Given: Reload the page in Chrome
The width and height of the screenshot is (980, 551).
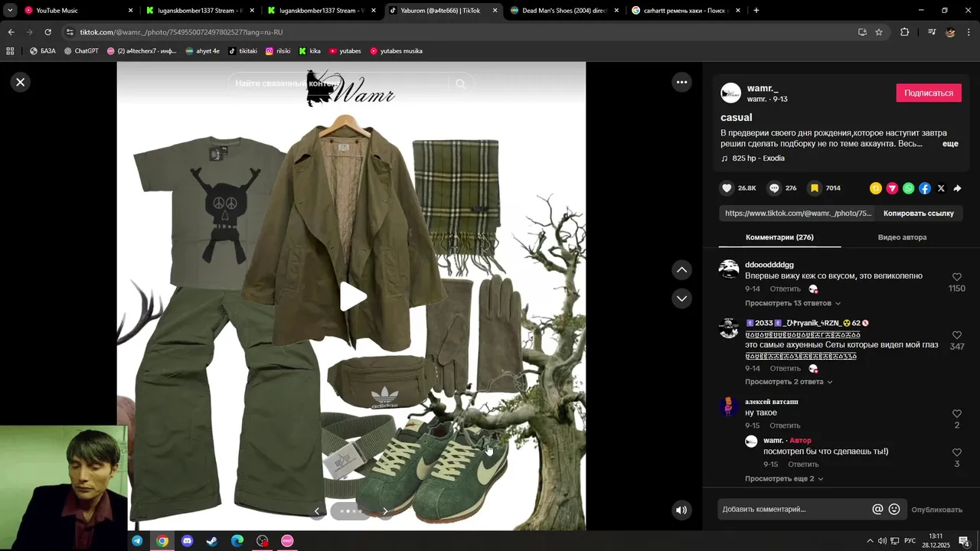Looking at the screenshot, I should pos(47,32).
